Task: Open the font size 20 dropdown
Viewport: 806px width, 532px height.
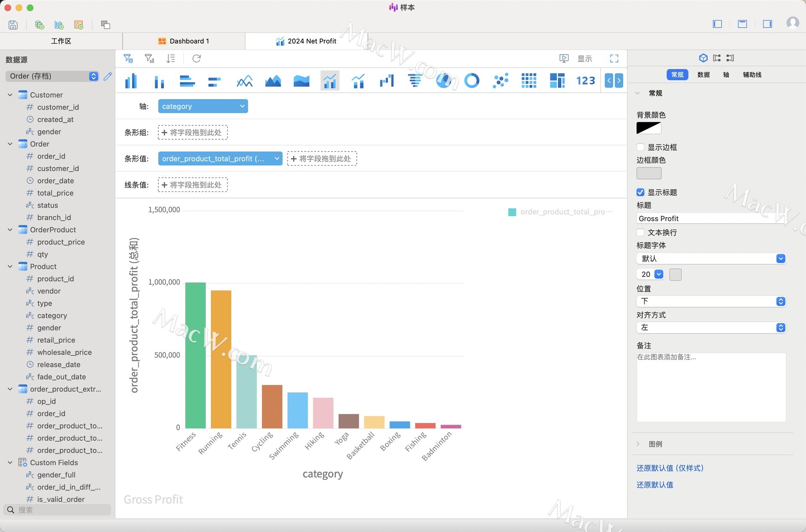Action: pos(650,274)
